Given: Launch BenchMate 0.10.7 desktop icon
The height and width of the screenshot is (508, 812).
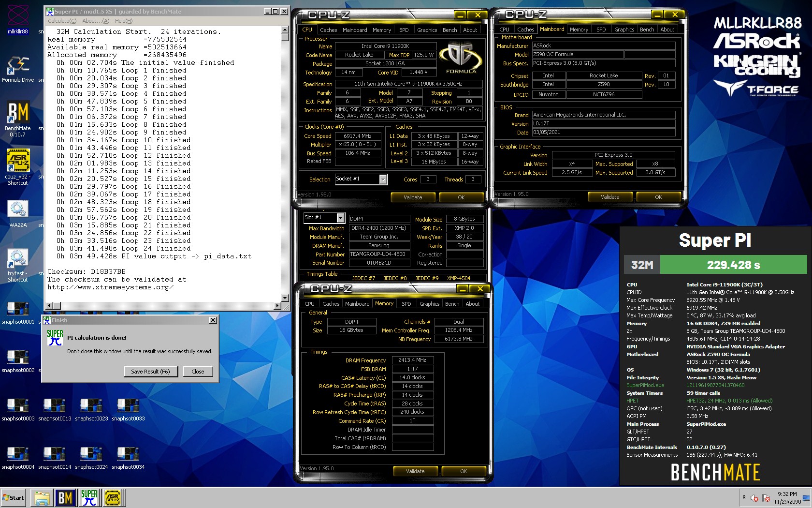Looking at the screenshot, I should click(x=18, y=119).
